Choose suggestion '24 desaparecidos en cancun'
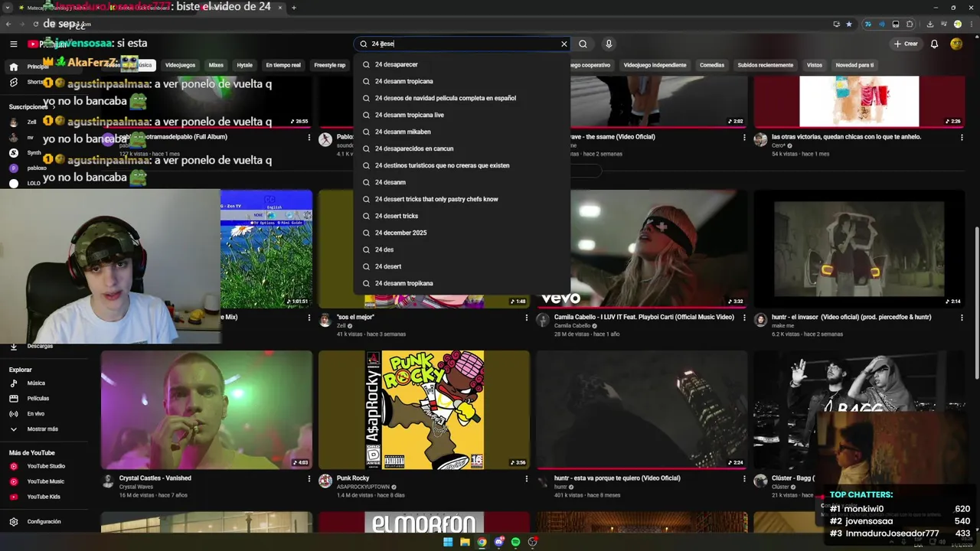 coord(462,148)
